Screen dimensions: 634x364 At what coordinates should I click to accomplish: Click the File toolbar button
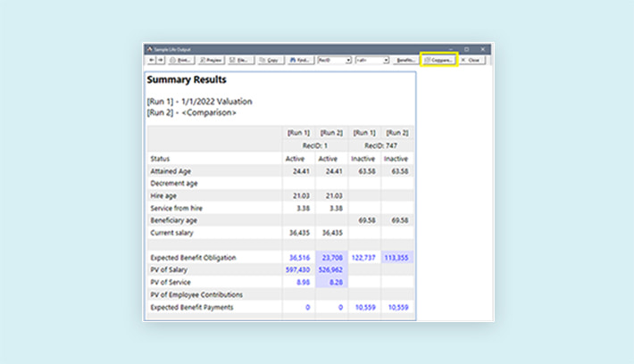[x=241, y=60]
